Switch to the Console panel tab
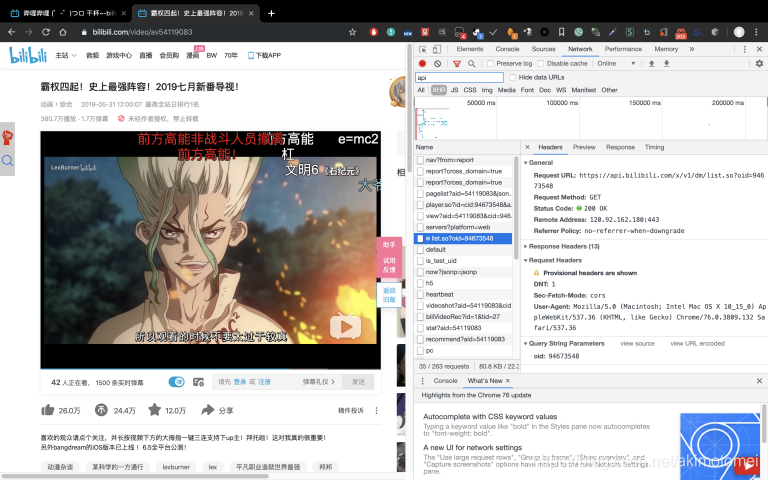Viewport: 768px width, 480px height. tap(507, 49)
